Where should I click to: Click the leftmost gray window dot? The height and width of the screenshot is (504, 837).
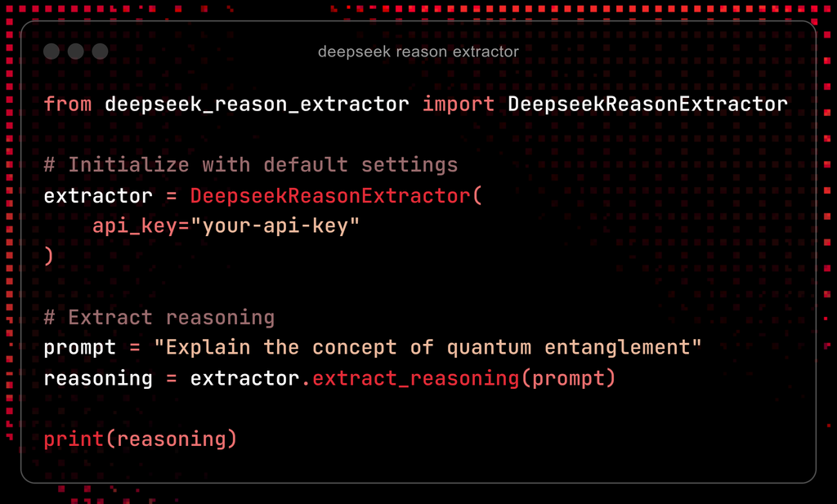coord(51,51)
